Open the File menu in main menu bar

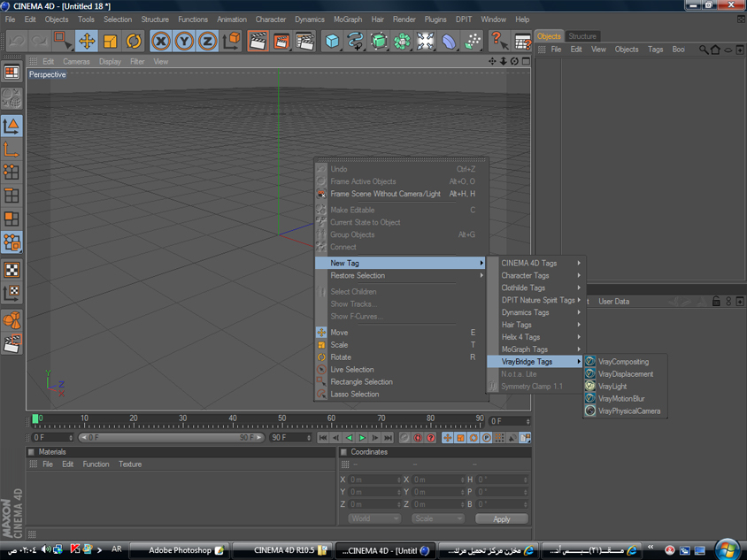[10, 19]
